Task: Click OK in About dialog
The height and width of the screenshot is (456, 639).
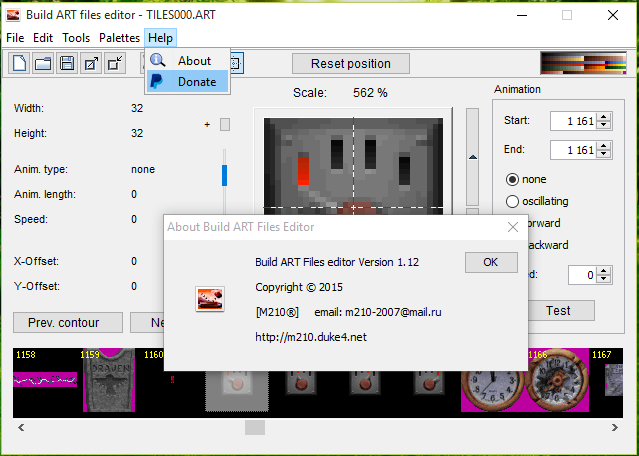Action: (491, 262)
